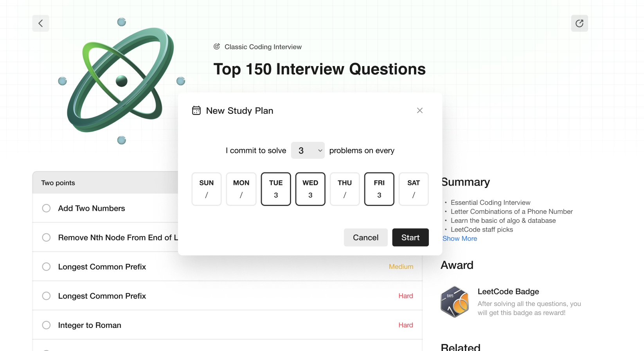
Task: Click the calendar icon beside New Study Plan
Action: (x=196, y=111)
